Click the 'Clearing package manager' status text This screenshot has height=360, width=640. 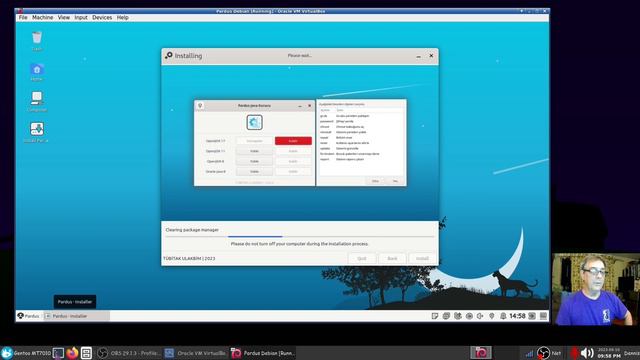[192, 230]
